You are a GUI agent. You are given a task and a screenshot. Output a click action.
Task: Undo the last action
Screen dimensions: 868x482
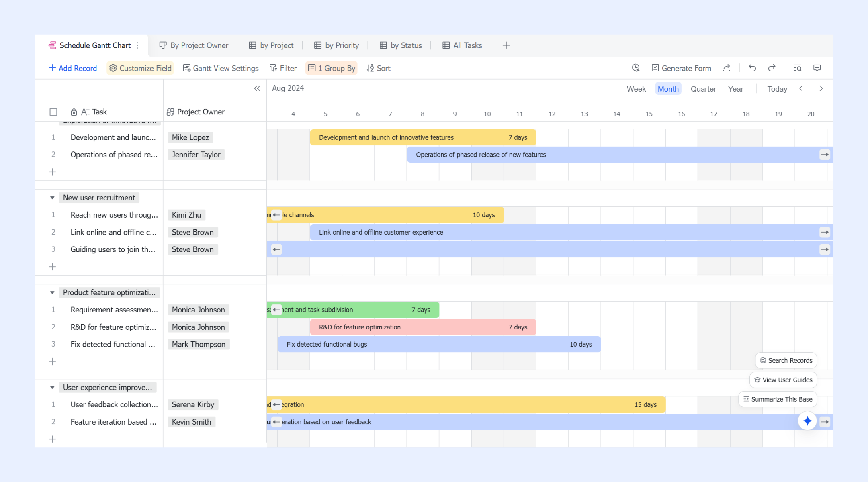tap(752, 68)
